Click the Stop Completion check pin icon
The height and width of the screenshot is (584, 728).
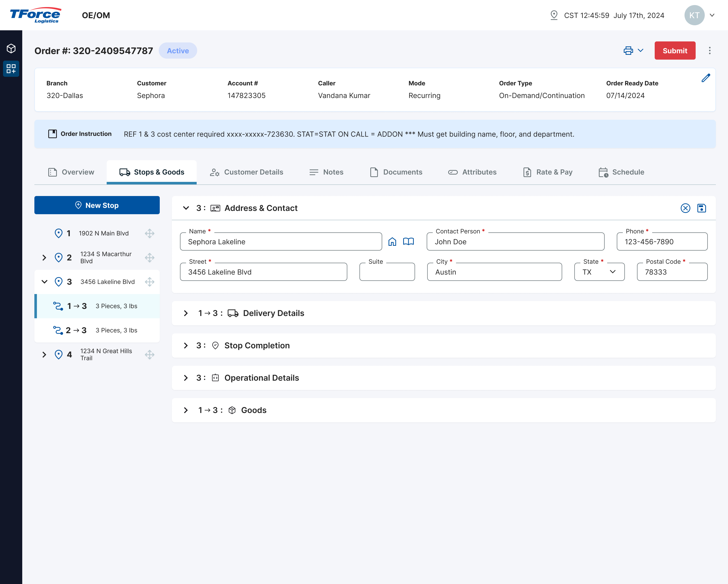(x=215, y=346)
